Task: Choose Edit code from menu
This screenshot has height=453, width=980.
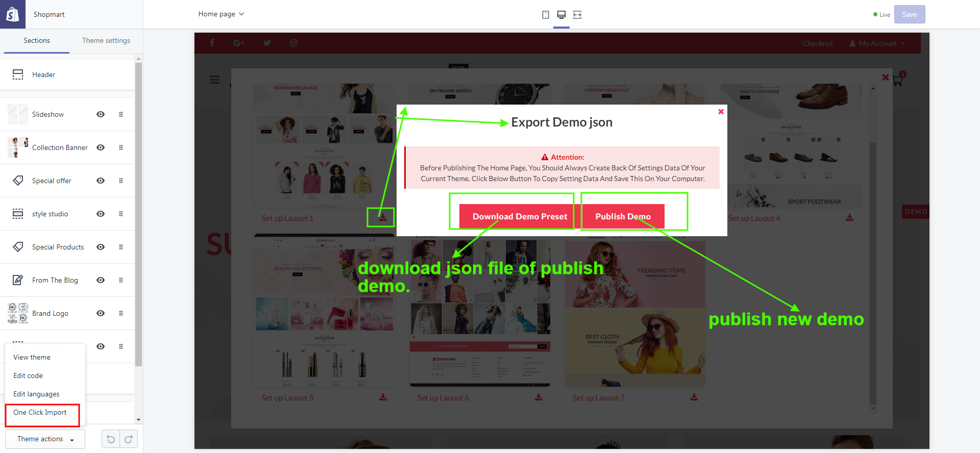Action: pos(28,376)
